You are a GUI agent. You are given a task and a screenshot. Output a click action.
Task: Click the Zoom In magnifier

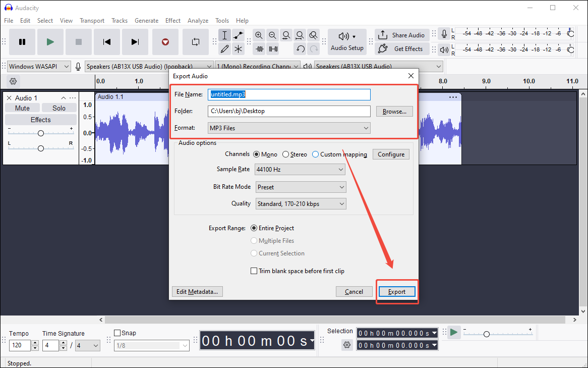click(259, 35)
